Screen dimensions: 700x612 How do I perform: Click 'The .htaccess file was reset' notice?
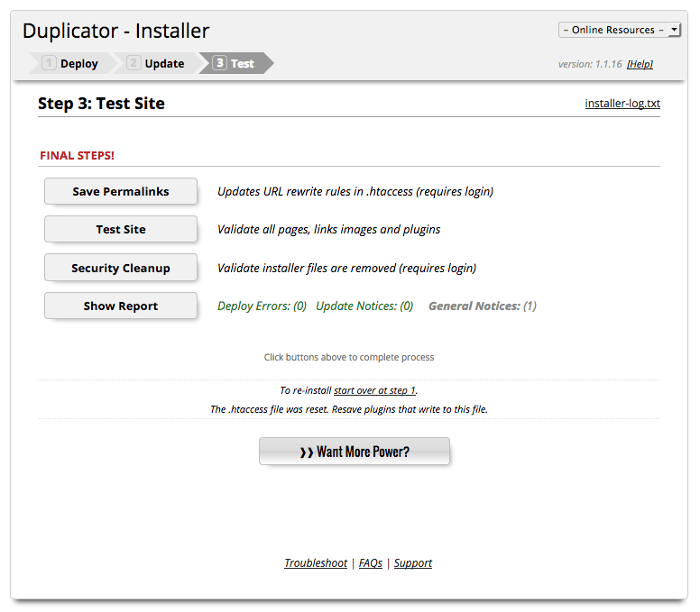[x=349, y=409]
